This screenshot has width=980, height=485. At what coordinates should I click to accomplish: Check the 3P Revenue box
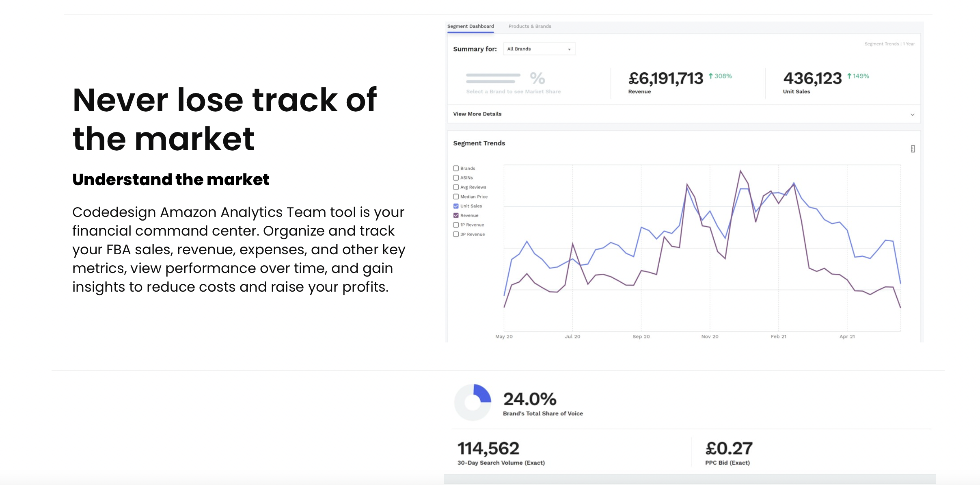click(x=455, y=234)
